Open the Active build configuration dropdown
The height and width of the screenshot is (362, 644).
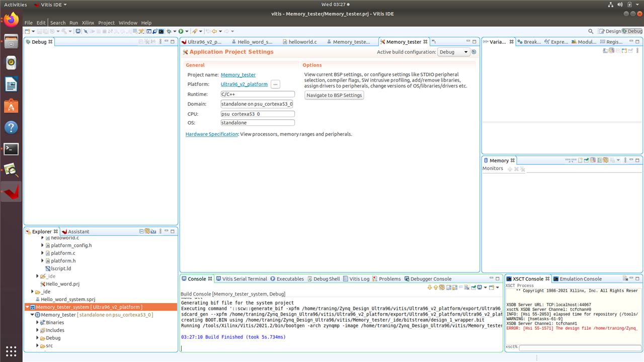(454, 52)
